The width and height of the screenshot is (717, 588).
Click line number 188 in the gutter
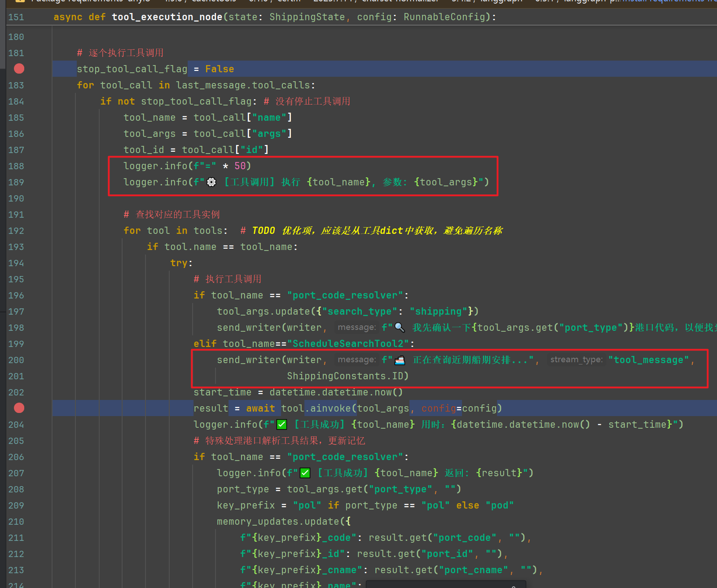[16, 166]
